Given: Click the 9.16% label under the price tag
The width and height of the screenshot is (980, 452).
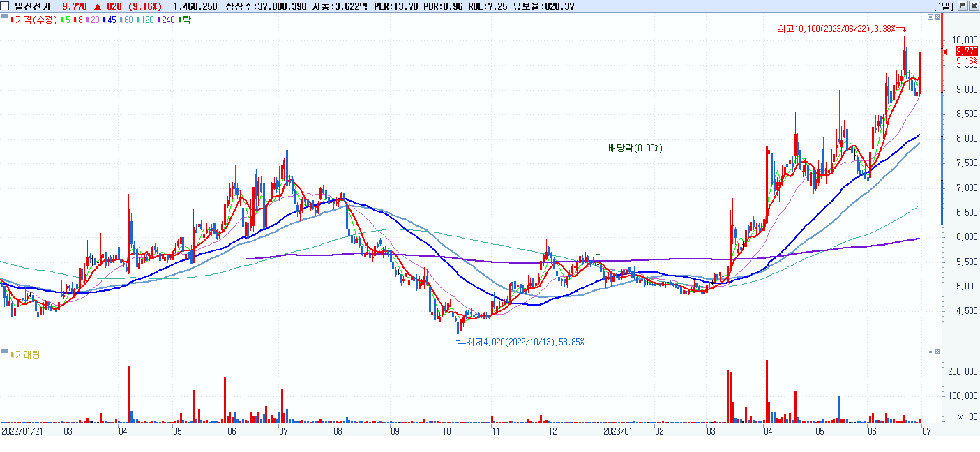Looking at the screenshot, I should 966,61.
